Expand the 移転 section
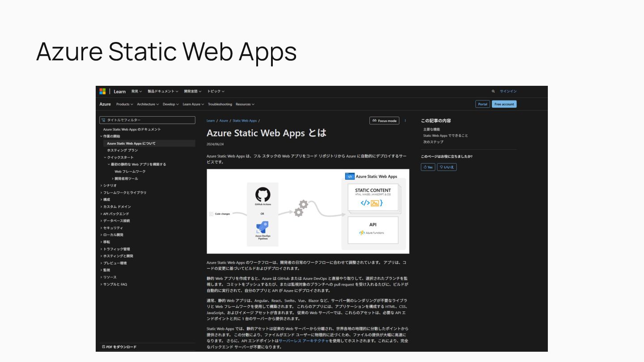Viewport: 644px width, 362px height. point(105,242)
